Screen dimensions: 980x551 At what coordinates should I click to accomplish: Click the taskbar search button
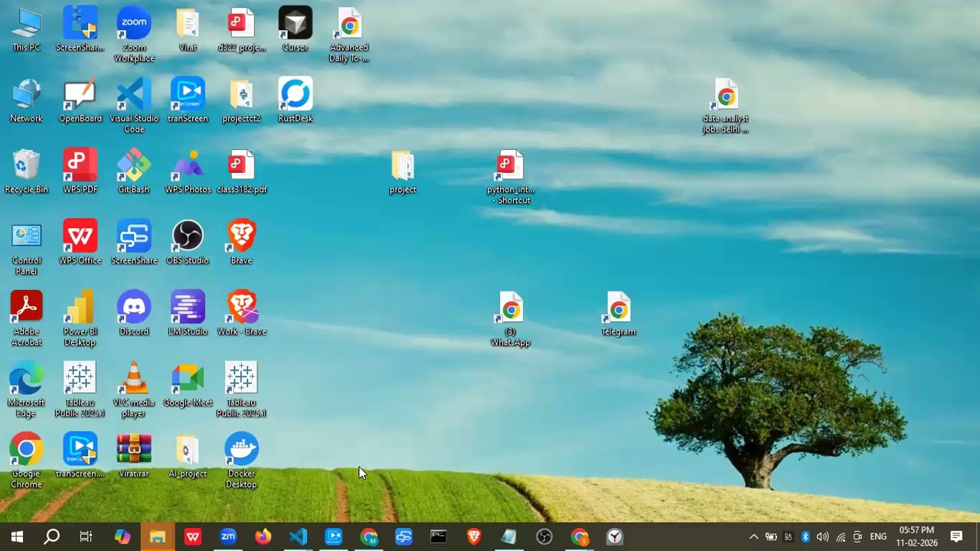tap(51, 536)
